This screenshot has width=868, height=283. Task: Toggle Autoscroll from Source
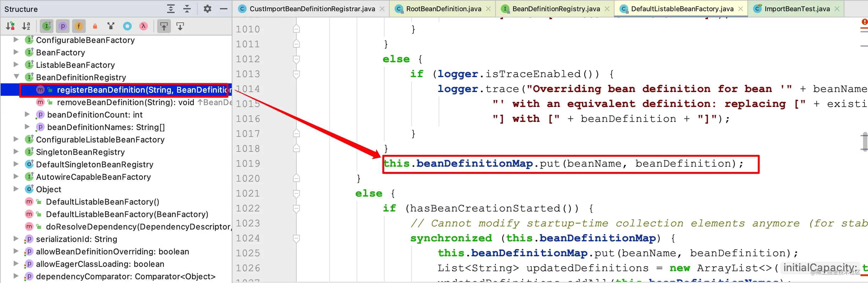[x=180, y=26]
